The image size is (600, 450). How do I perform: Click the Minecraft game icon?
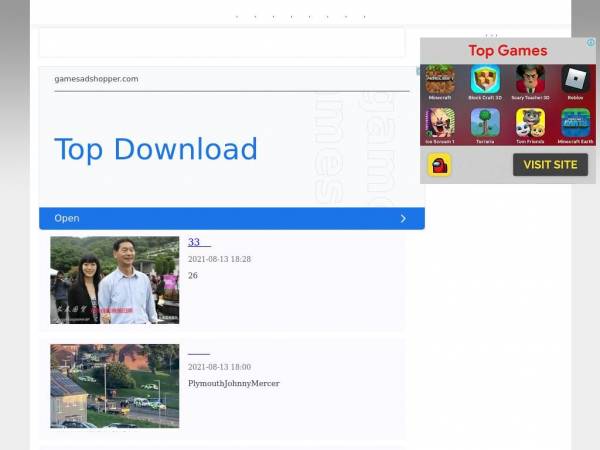(440, 79)
